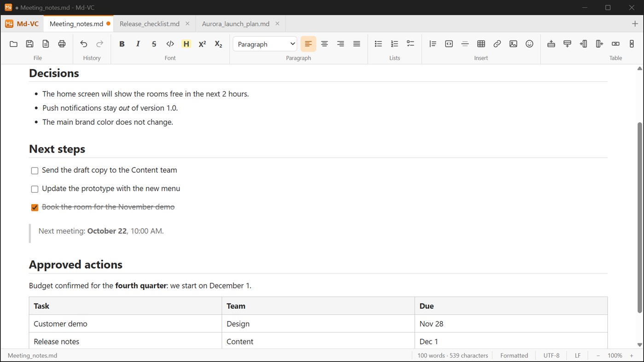
Task: Justify the paragraph text
Action: [357, 44]
